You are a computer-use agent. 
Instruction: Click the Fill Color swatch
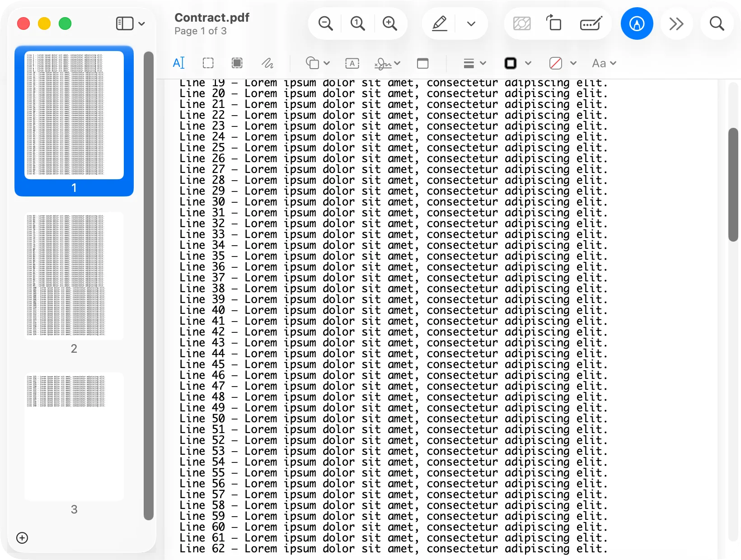[x=556, y=63]
